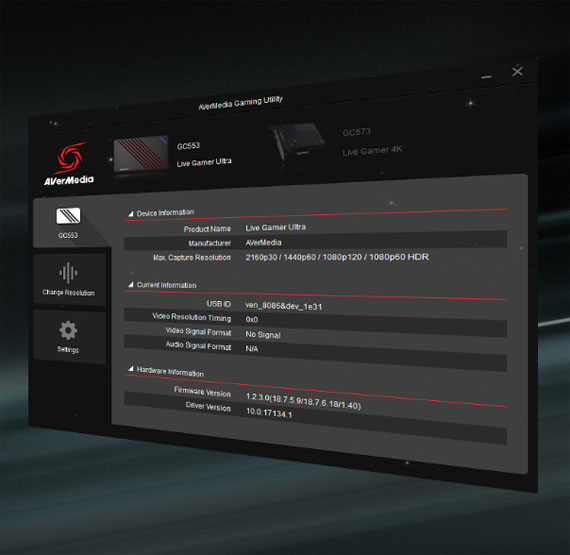Image resolution: width=570 pixels, height=555 pixels.
Task: Click the Manufacturer label
Action: [210, 243]
